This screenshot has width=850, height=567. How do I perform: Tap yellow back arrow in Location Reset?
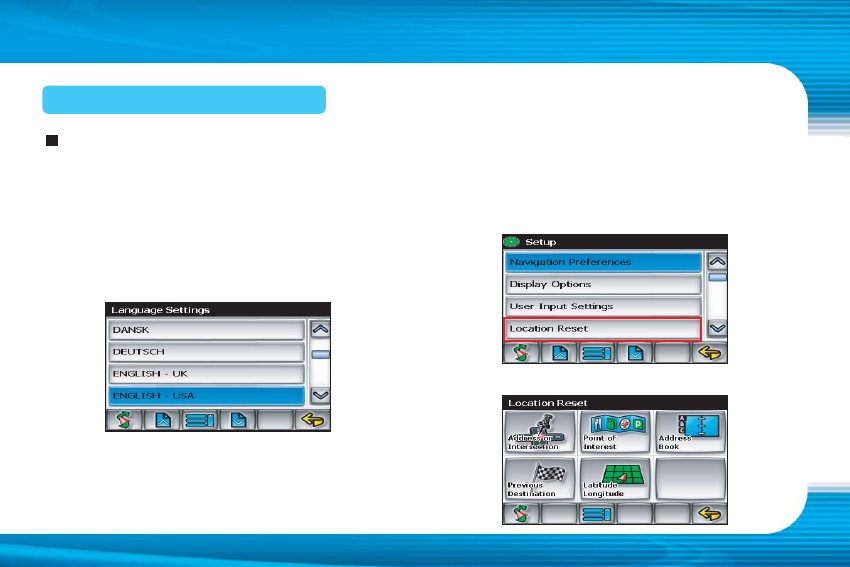(x=710, y=513)
